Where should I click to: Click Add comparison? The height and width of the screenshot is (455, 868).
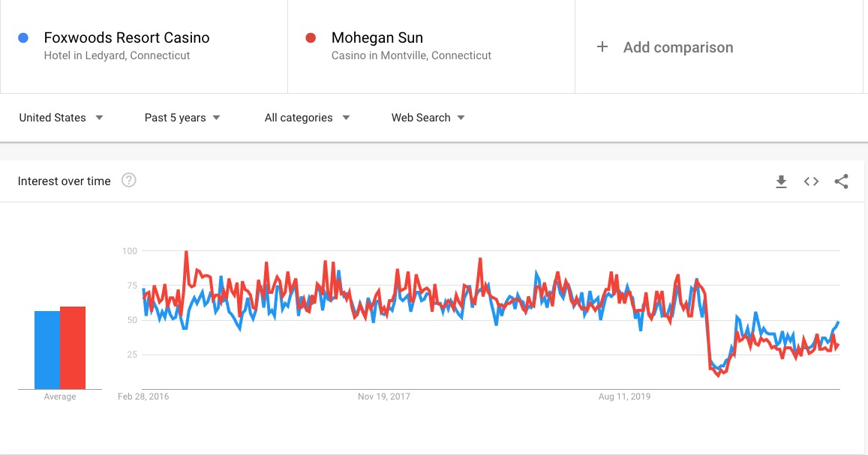(x=678, y=47)
